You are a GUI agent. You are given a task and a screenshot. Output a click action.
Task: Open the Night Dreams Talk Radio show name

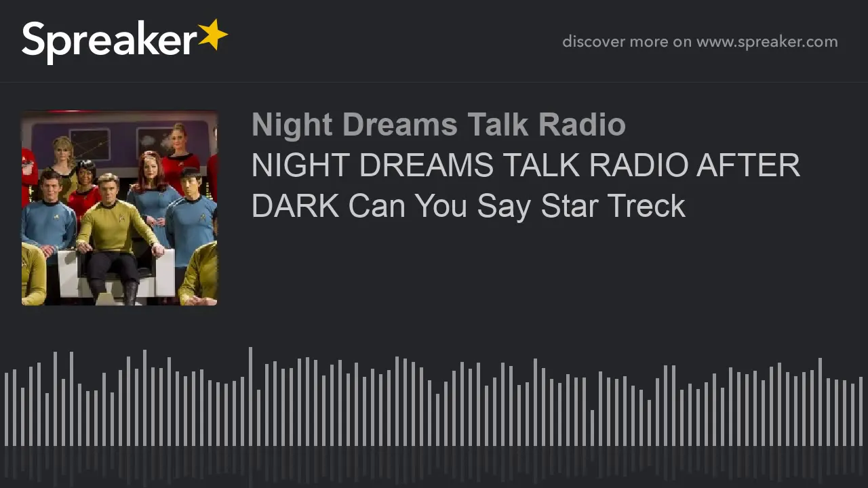tap(438, 125)
